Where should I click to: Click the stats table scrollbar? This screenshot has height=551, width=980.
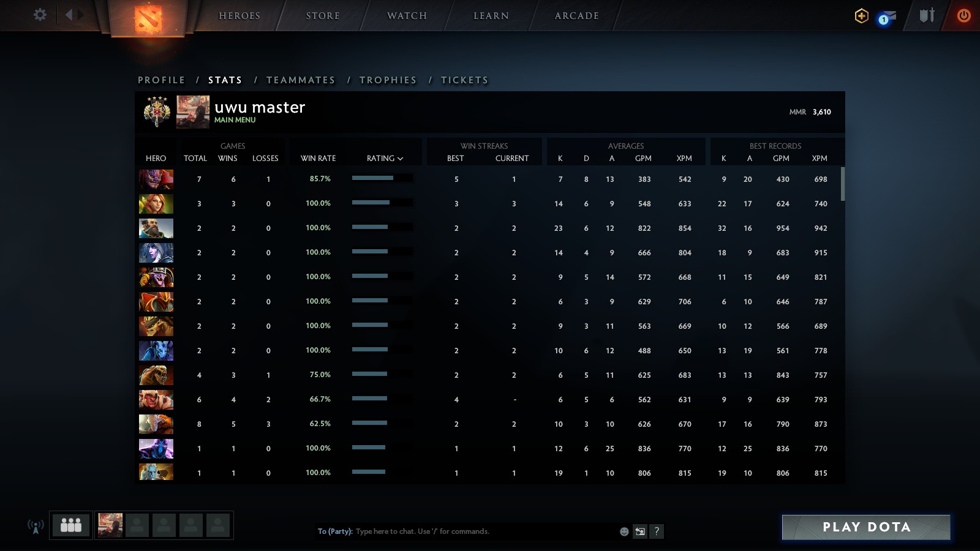pyautogui.click(x=843, y=184)
